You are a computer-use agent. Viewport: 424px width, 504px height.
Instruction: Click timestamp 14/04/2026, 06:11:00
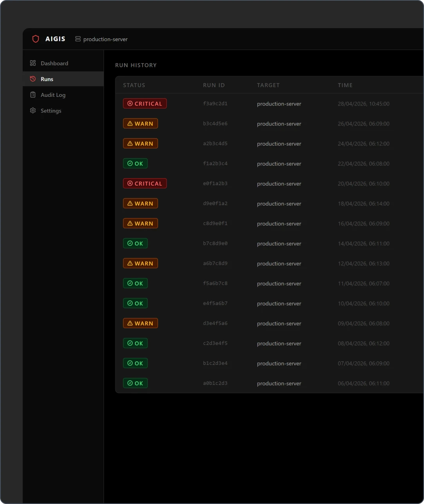click(x=364, y=243)
